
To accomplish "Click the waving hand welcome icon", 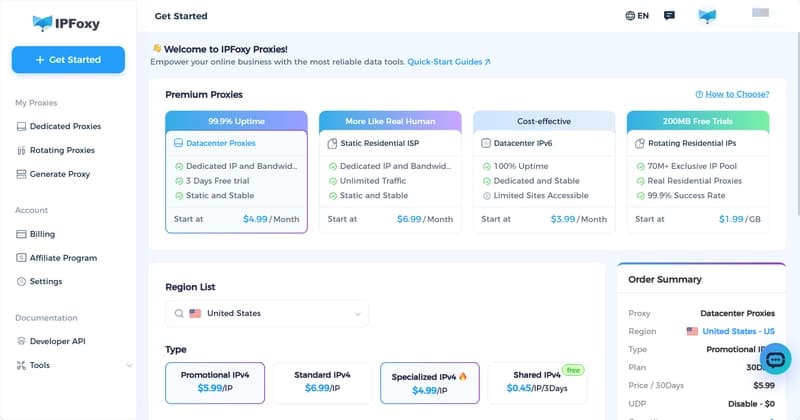I will (157, 48).
